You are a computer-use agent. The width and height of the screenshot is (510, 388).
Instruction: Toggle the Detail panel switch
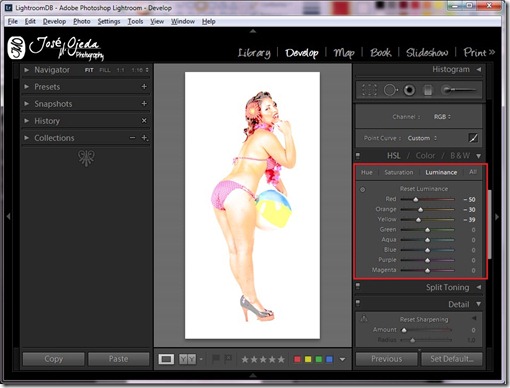click(x=358, y=303)
